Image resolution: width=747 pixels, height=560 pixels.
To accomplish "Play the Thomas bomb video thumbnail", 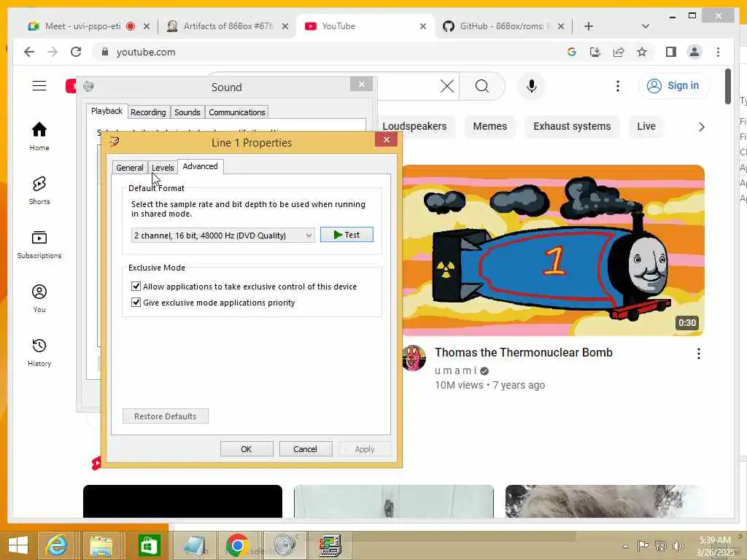I will 553,251.
